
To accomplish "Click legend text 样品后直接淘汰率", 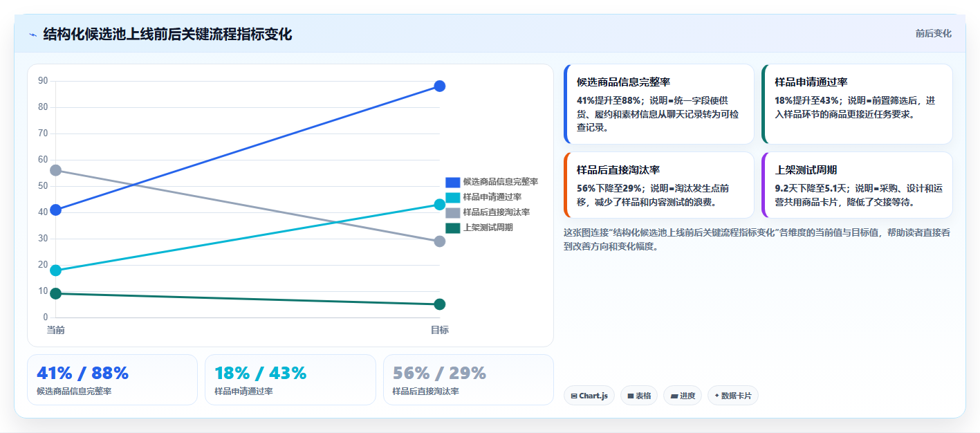I will (497, 212).
